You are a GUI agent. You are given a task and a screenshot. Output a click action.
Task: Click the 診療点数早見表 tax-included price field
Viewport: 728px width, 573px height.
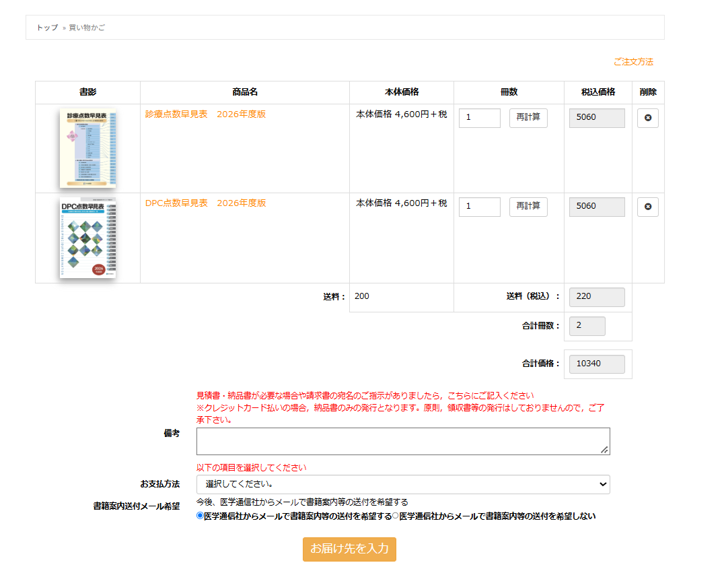click(597, 118)
